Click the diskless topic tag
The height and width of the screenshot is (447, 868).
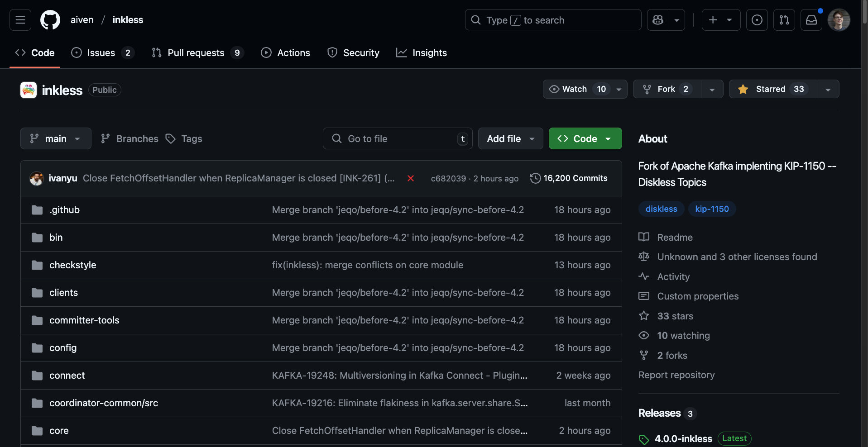click(x=661, y=209)
